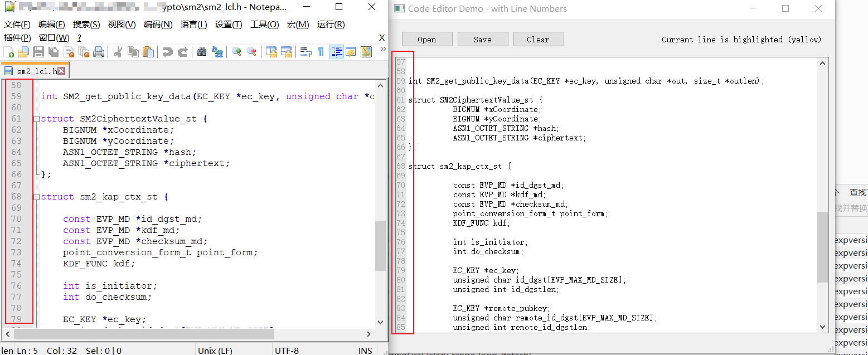Click the UTF-8 encoding status field
The height and width of the screenshot is (355, 868).
pyautogui.click(x=314, y=351)
